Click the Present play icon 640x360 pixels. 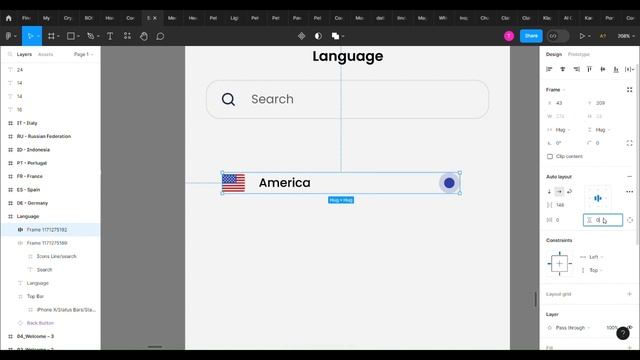[582, 36]
